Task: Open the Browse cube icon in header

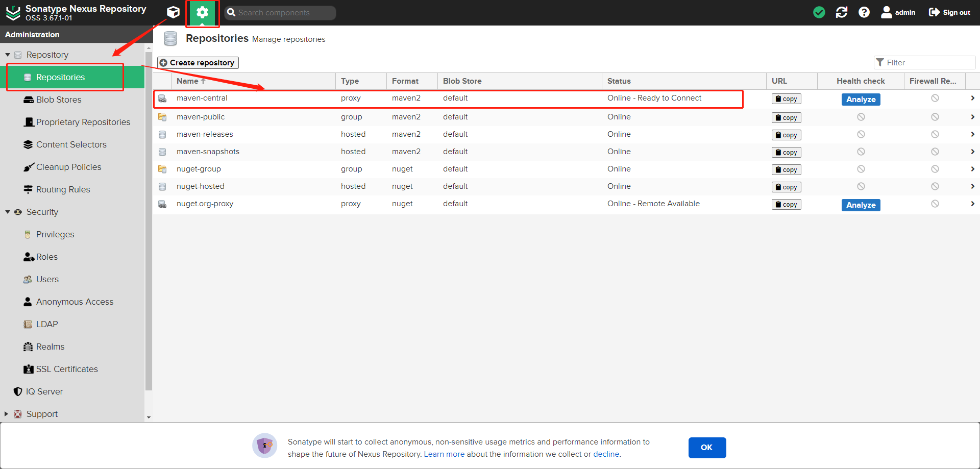Action: coord(173,12)
